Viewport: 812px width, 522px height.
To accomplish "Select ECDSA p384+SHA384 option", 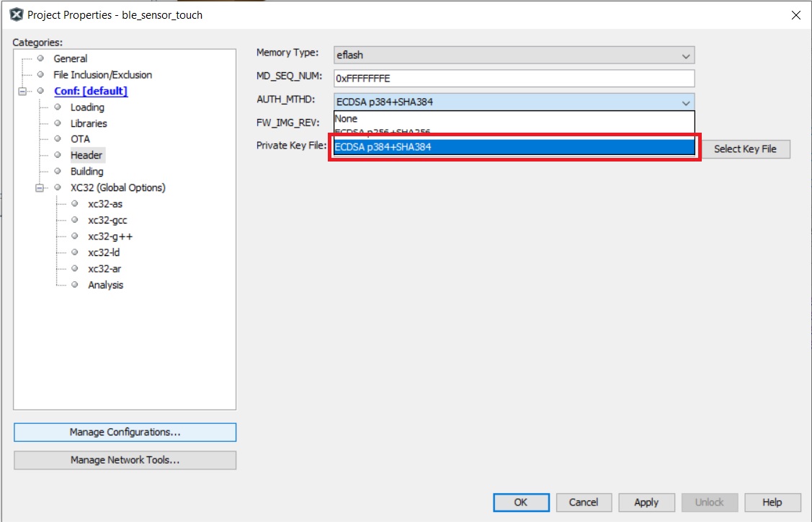I will tap(513, 147).
